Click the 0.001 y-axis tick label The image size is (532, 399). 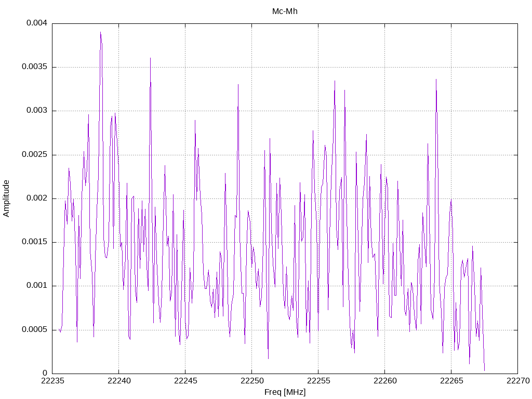pos(37,286)
